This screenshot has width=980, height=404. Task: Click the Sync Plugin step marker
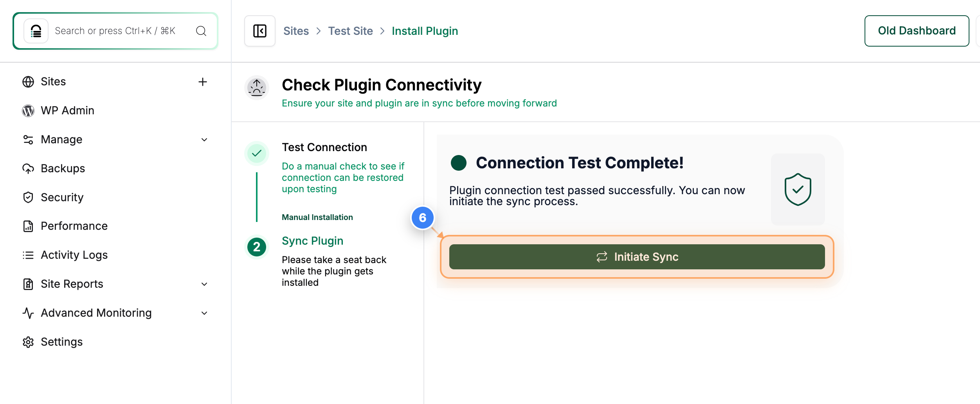point(257,247)
